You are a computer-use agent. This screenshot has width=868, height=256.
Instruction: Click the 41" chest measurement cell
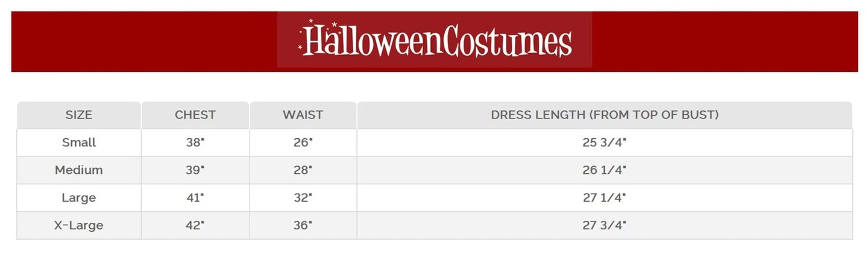pos(195,197)
